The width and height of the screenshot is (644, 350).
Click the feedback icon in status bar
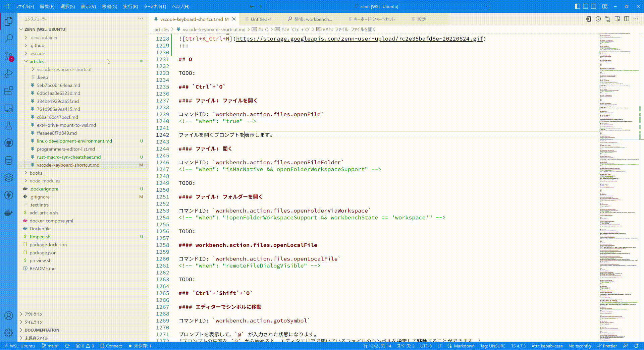(625, 346)
